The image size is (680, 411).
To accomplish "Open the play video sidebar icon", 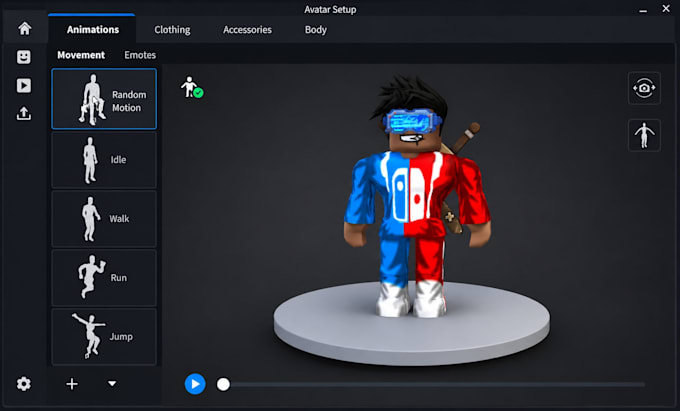I will (x=24, y=85).
